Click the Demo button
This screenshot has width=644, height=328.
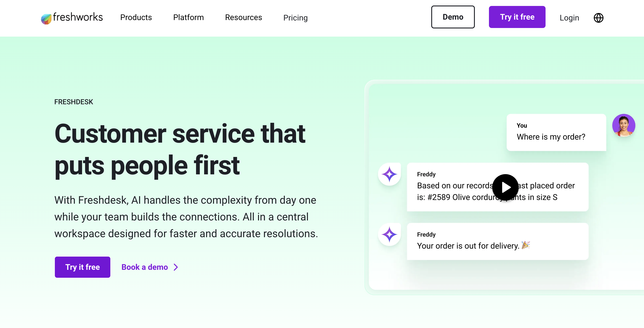click(453, 17)
